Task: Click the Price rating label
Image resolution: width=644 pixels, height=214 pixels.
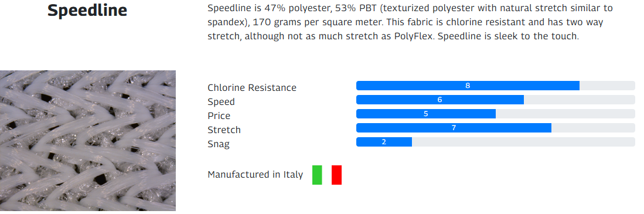Action: coord(219,116)
